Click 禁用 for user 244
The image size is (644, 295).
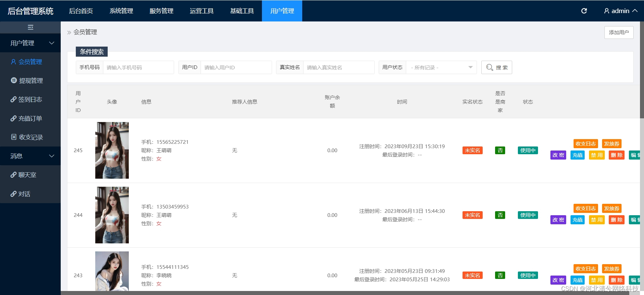[597, 220]
